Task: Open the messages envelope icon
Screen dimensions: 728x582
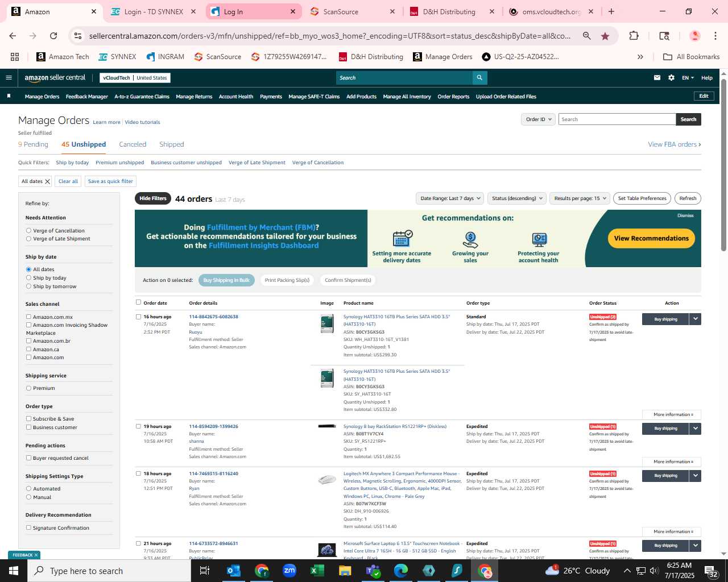Action: pyautogui.click(x=657, y=78)
